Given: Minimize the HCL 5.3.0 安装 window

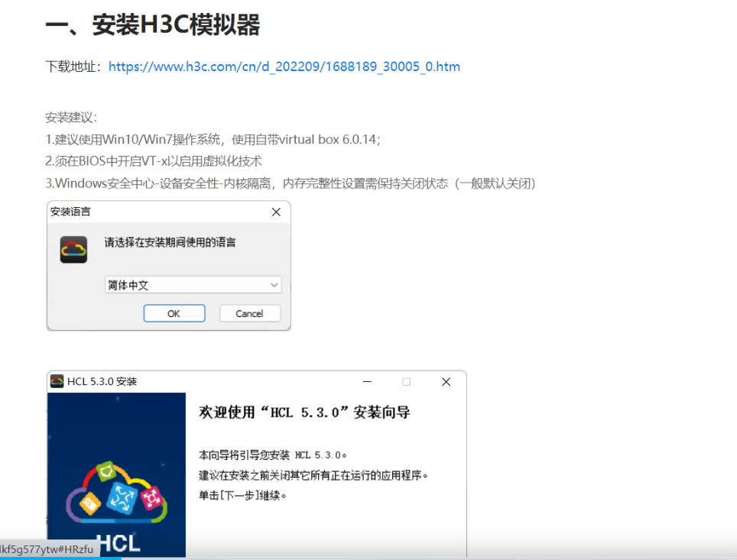Looking at the screenshot, I should click(x=367, y=382).
